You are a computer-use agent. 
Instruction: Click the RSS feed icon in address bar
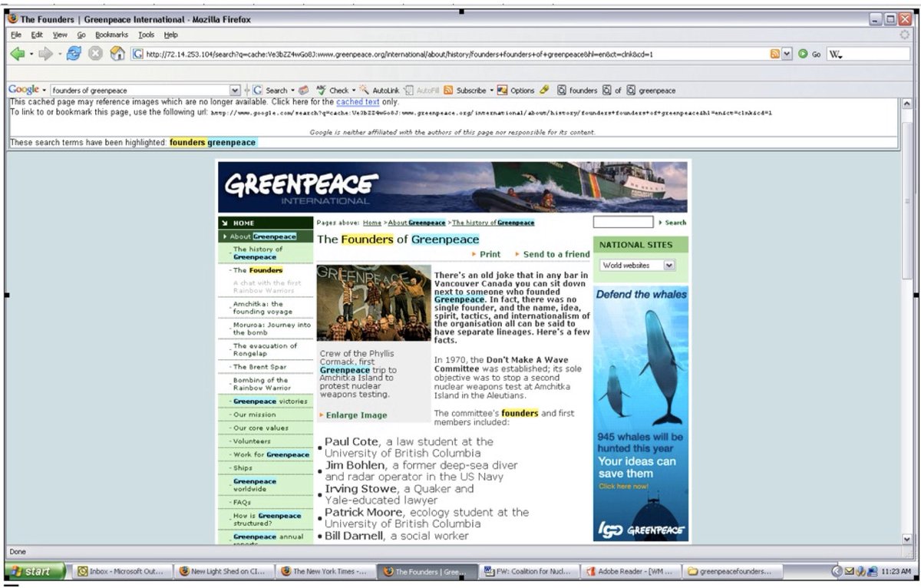(775, 54)
